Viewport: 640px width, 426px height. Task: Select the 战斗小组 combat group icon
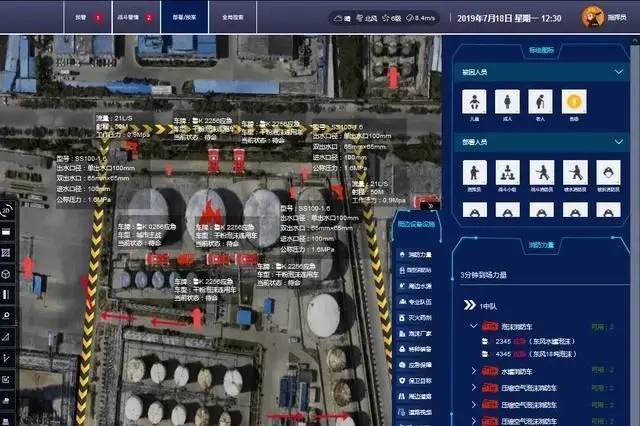(x=508, y=172)
